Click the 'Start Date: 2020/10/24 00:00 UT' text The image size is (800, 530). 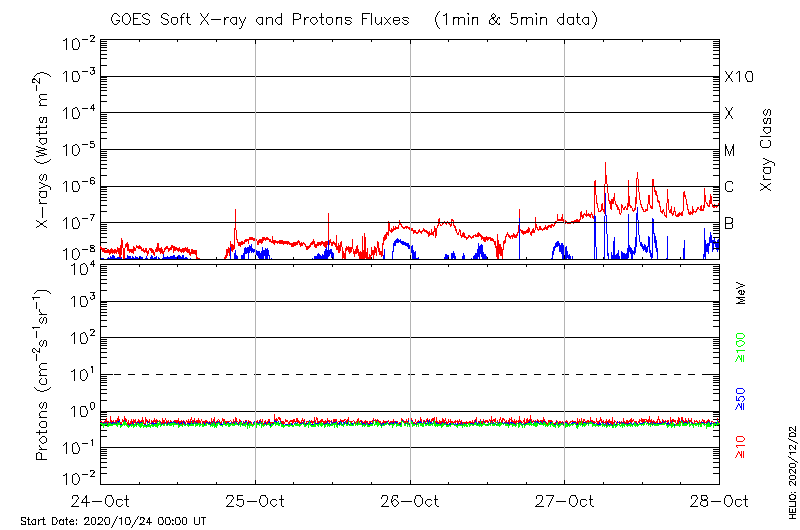(113, 522)
